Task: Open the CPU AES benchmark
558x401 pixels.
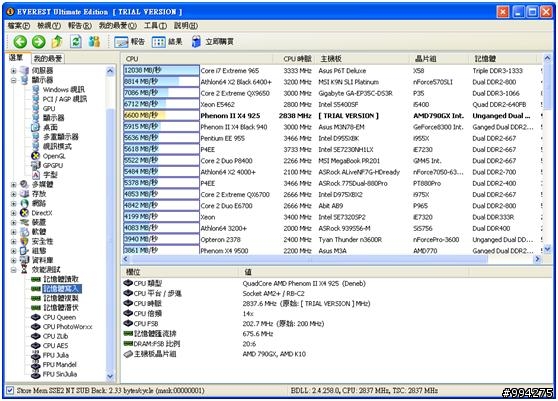Action: [55, 345]
